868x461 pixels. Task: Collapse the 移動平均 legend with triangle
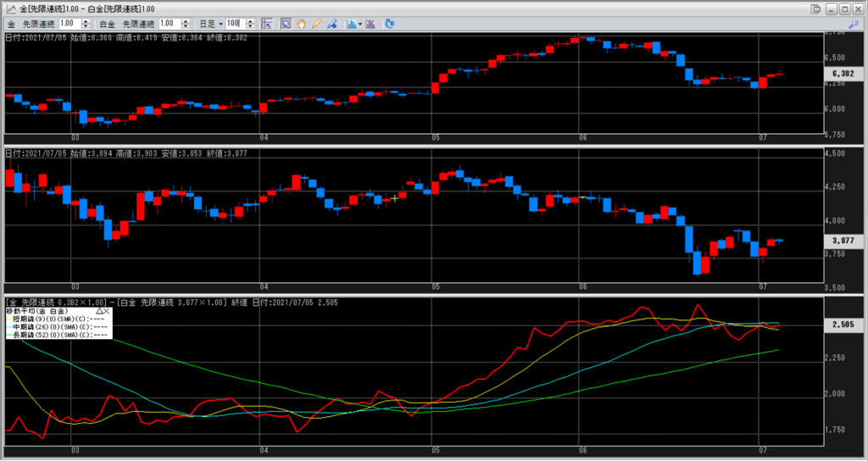click(99, 312)
